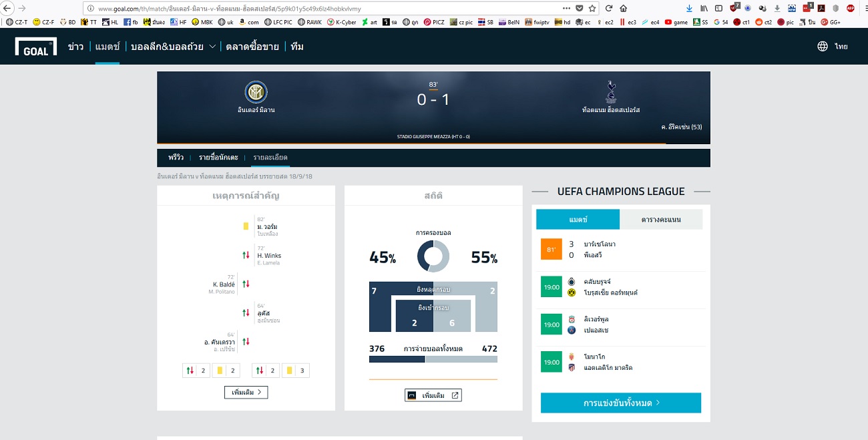Open the Firefox downloads arrow
Viewport: 868px width, 440px height.
pos(689,8)
